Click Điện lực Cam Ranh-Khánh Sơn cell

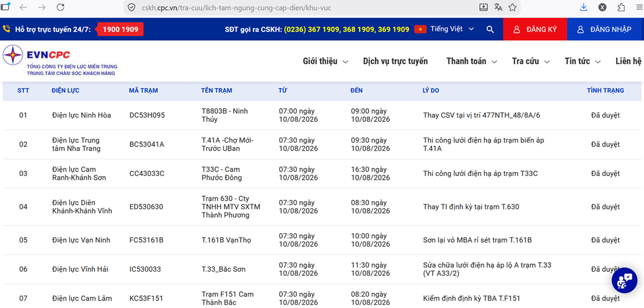coord(79,173)
